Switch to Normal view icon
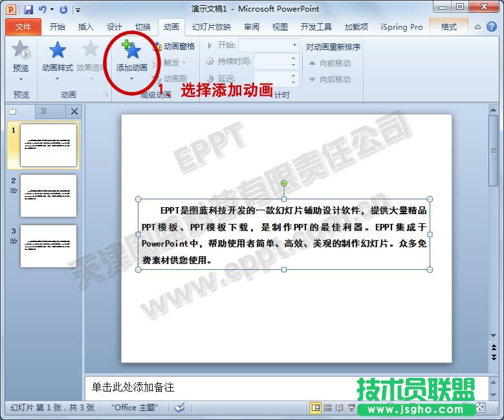 click(x=315, y=408)
